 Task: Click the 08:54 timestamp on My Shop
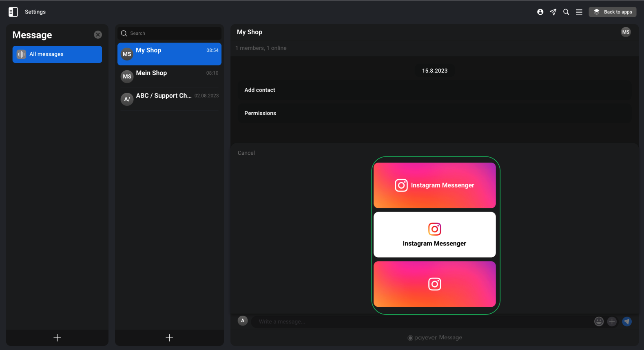click(x=212, y=50)
